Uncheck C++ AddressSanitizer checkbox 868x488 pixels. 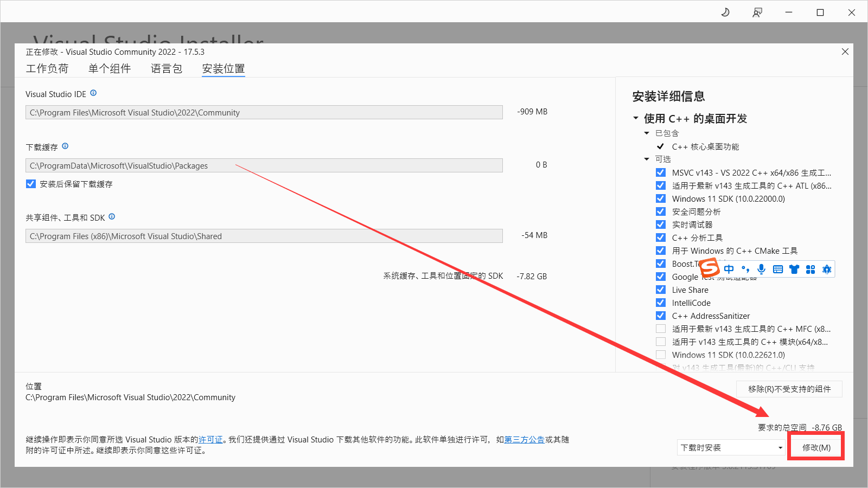(x=661, y=316)
